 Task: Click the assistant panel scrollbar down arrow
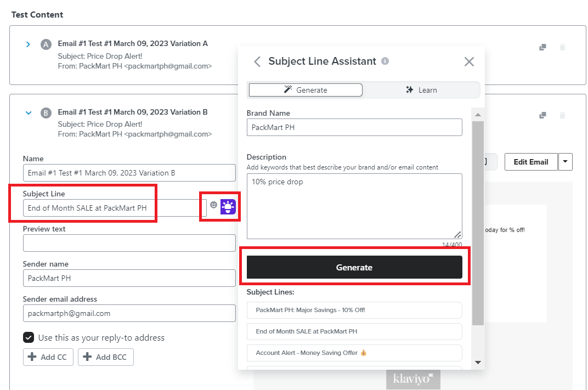click(478, 362)
